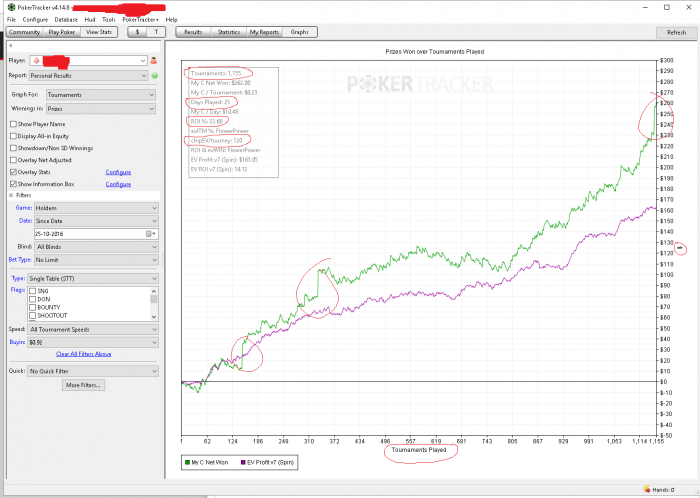The width and height of the screenshot is (700, 498).
Task: Open the Database menu
Action: (66, 20)
